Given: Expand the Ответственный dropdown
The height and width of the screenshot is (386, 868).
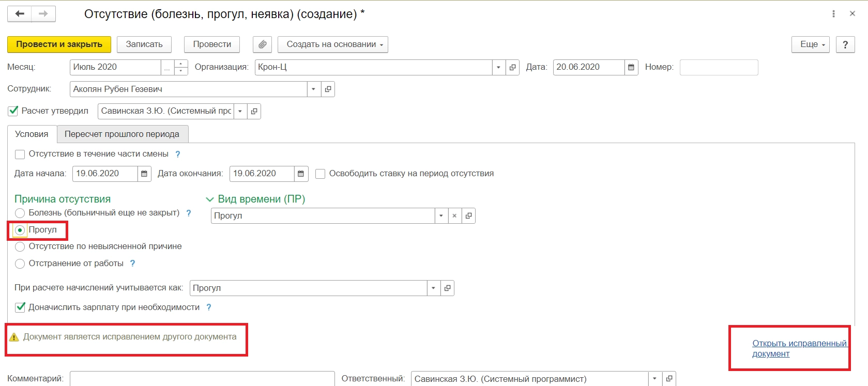Looking at the screenshot, I should [655, 379].
